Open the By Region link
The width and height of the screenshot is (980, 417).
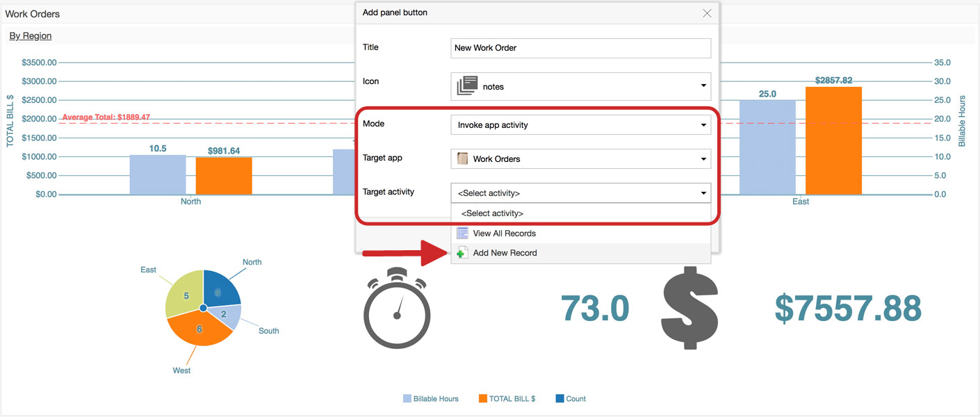(x=31, y=35)
